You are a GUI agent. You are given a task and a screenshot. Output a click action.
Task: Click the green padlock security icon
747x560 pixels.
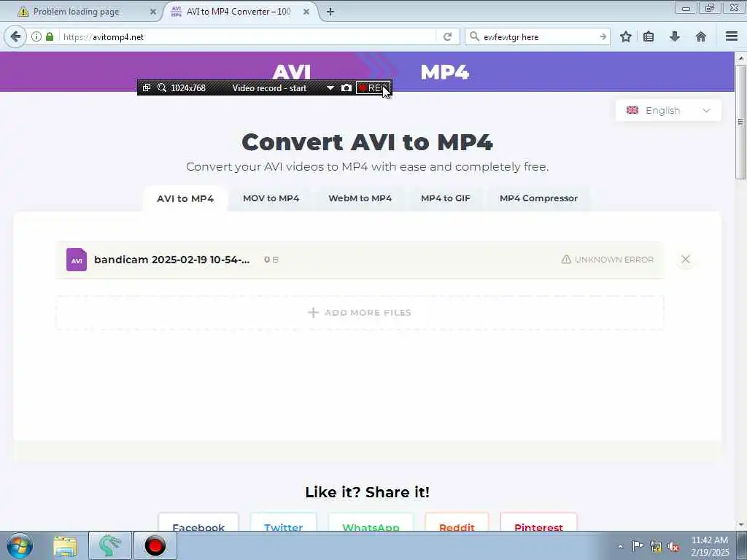[50, 36]
